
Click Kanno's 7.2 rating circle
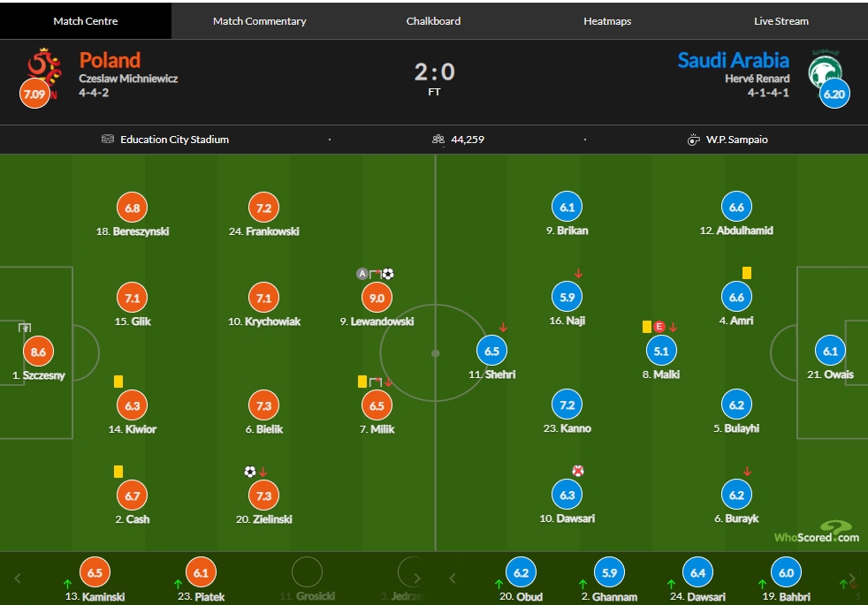[x=567, y=405]
